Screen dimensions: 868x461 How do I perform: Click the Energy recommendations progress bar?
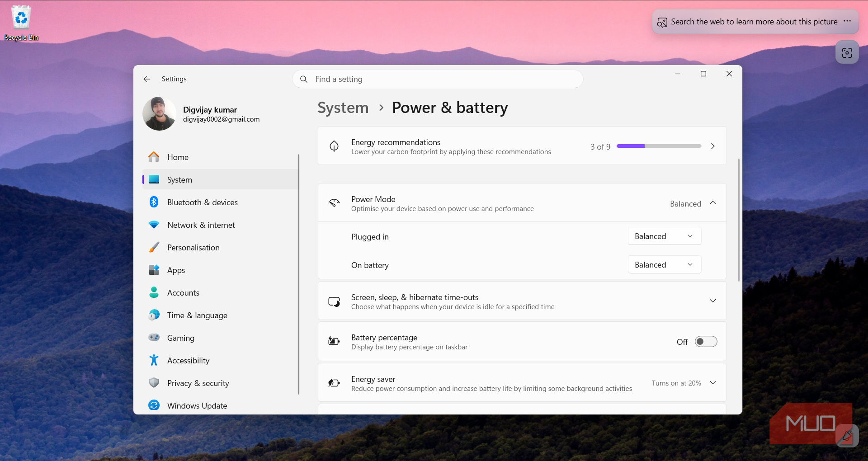tap(659, 146)
